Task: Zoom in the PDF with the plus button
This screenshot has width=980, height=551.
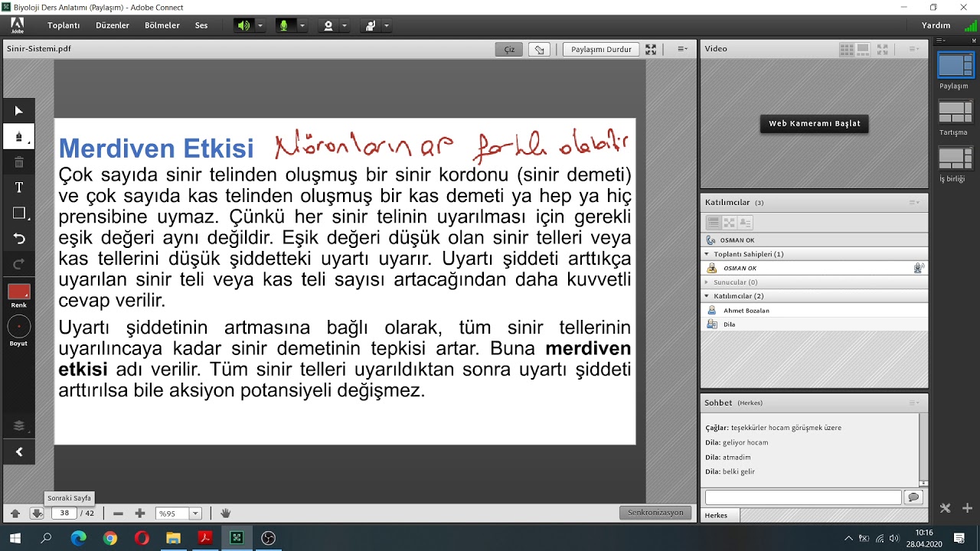Action: click(x=139, y=514)
